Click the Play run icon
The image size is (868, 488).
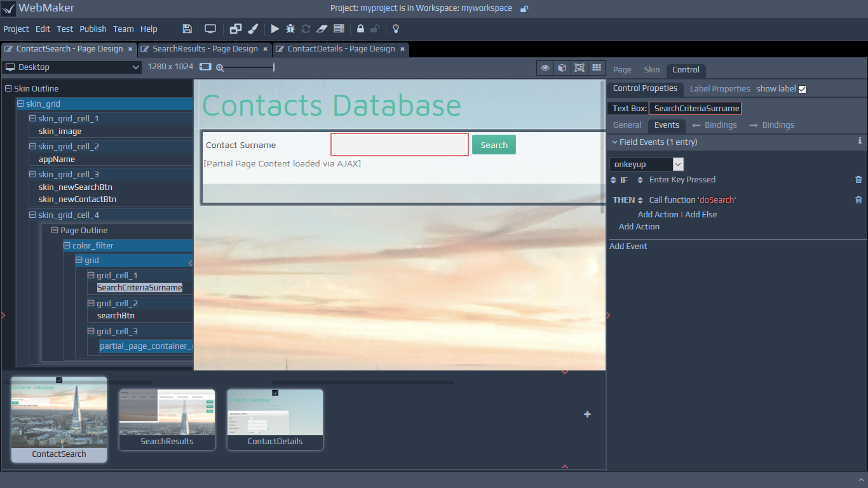(275, 29)
